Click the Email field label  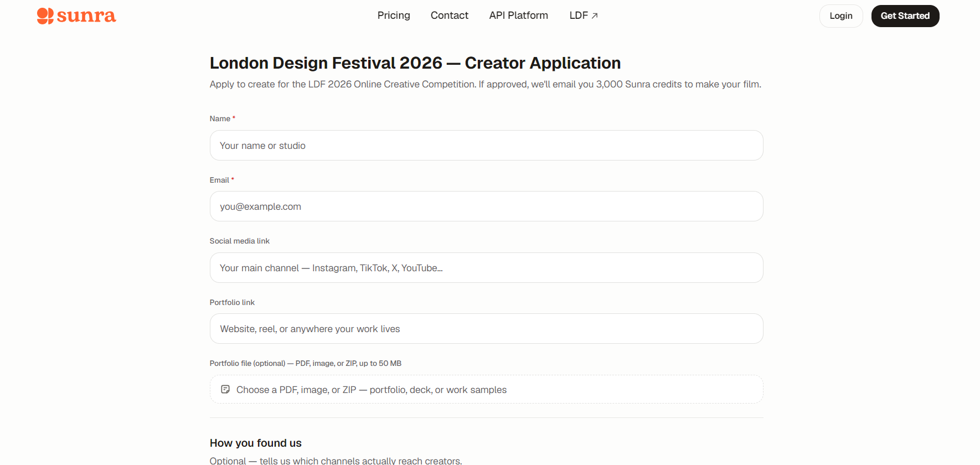coord(222,180)
